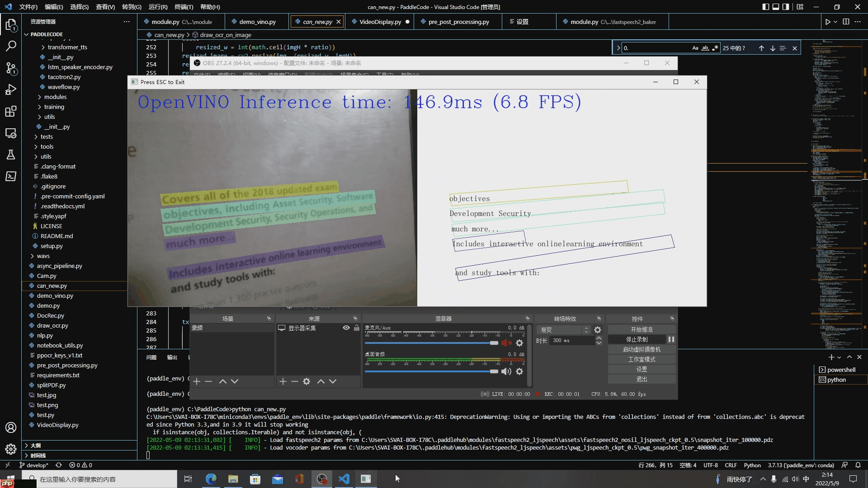The height and width of the screenshot is (488, 868).
Task: Go to next find match arrow
Action: pos(773,48)
